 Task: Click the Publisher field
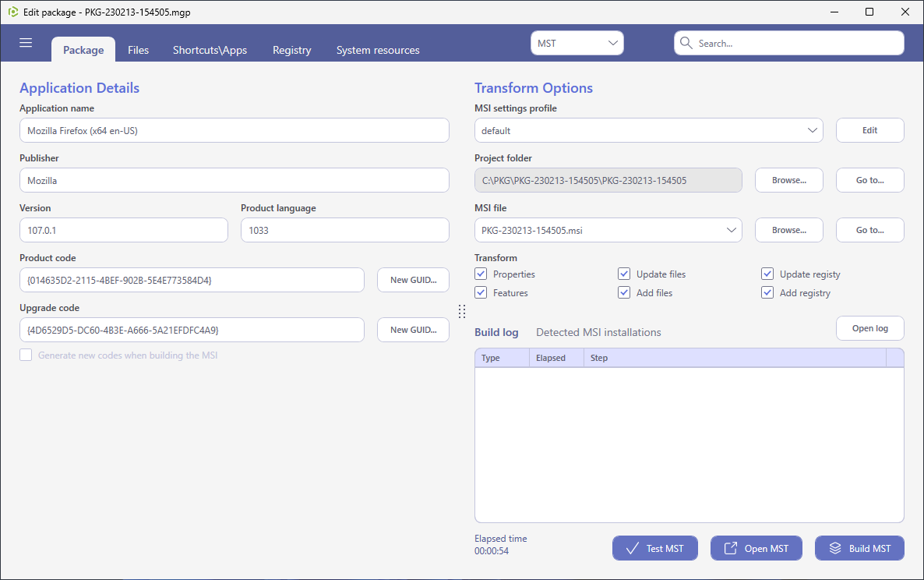pos(235,180)
